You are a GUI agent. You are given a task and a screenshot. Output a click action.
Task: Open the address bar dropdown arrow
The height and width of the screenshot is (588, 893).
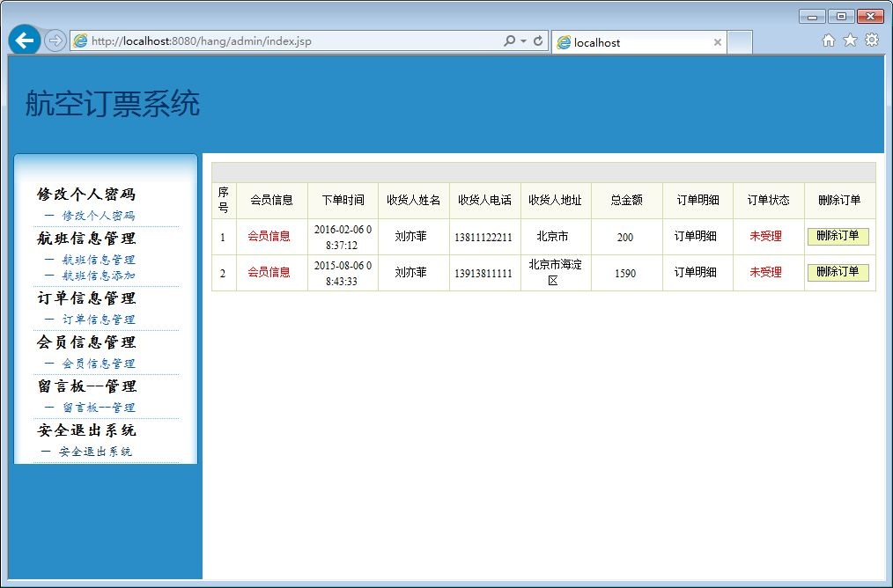point(523,41)
